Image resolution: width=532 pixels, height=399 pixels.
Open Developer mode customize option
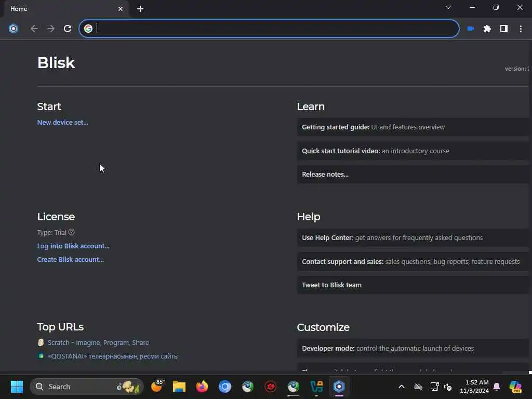pyautogui.click(x=413, y=349)
